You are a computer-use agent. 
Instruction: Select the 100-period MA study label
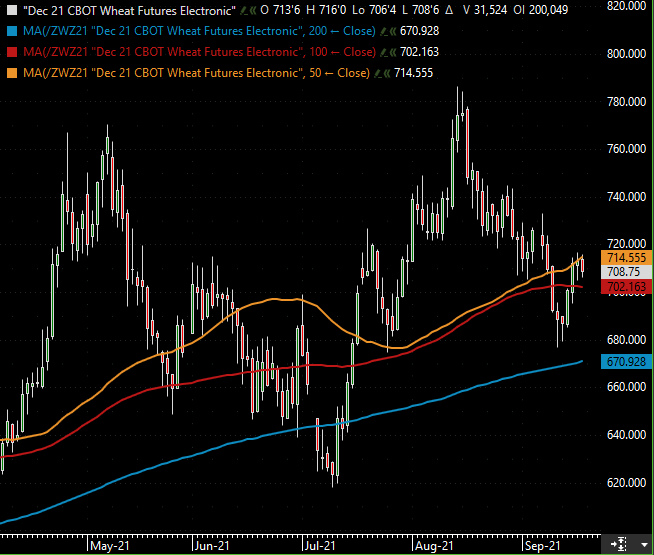tap(199, 52)
